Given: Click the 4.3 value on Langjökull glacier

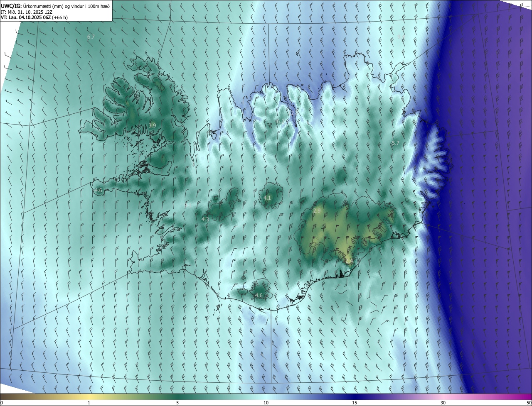Looking at the screenshot, I should click(205, 219).
